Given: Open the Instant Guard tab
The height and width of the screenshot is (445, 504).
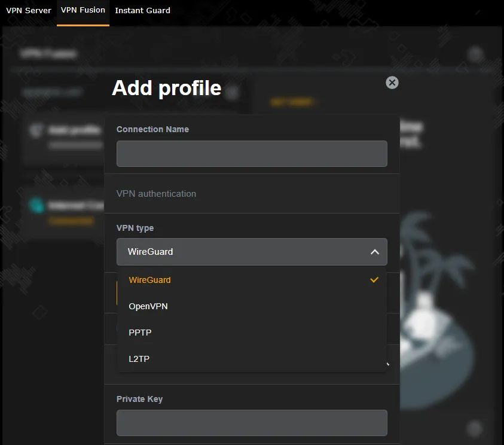Looking at the screenshot, I should 142,10.
